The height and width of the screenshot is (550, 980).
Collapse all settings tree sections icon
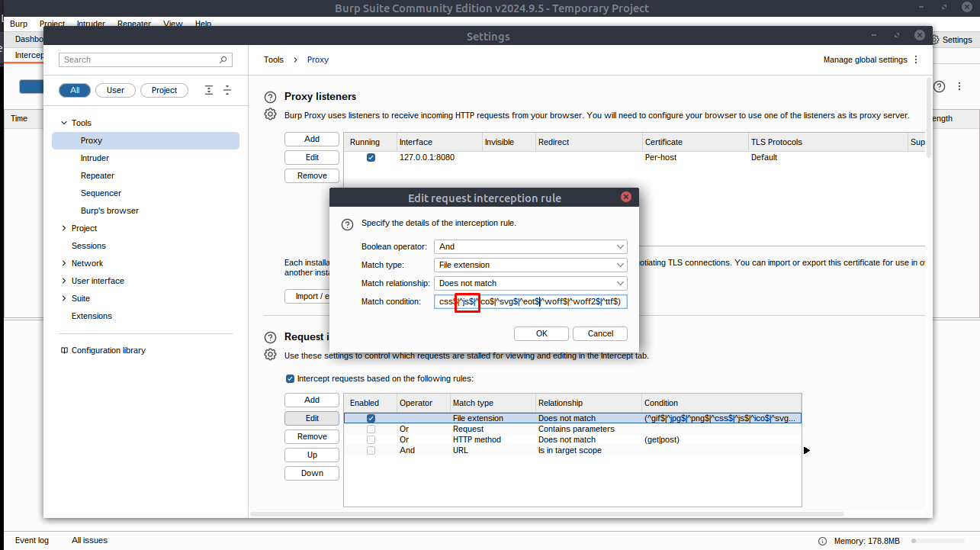click(227, 90)
